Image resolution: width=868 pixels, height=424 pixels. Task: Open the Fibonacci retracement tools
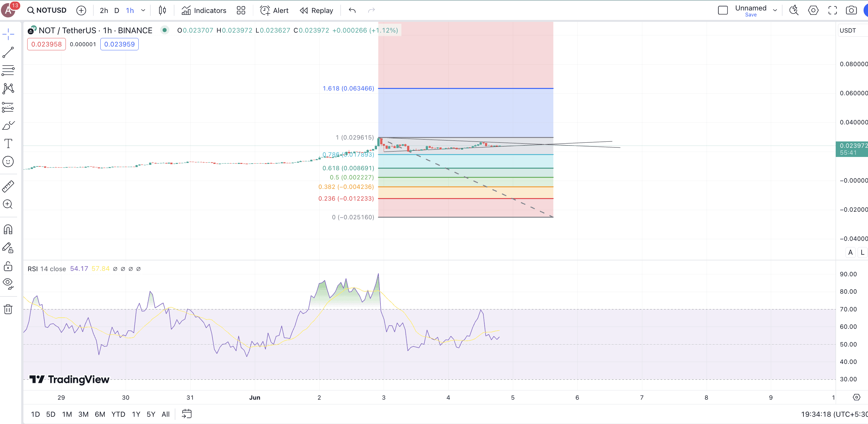point(8,70)
